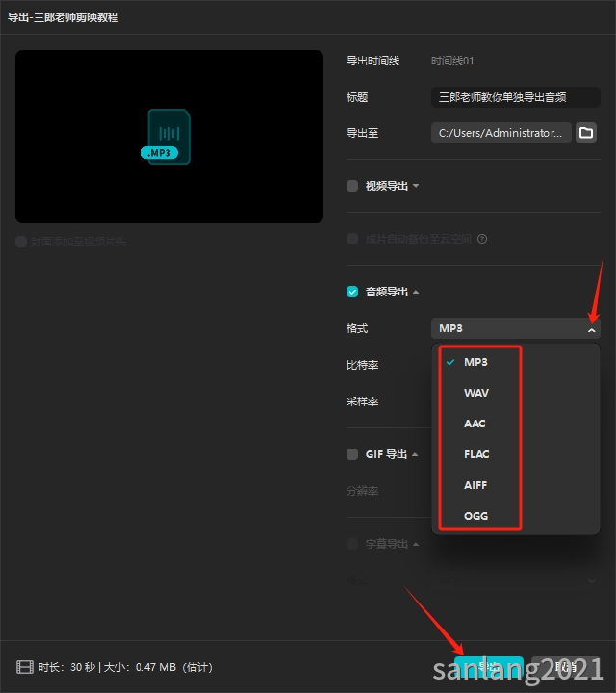Screen dimensions: 616x693
Task: Click the 标题 title input field
Action: point(516,97)
